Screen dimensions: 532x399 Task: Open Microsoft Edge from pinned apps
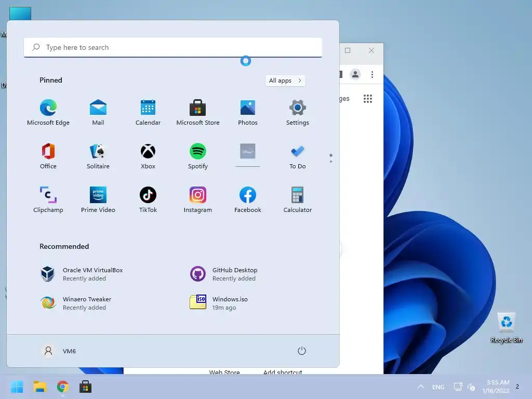tap(48, 112)
